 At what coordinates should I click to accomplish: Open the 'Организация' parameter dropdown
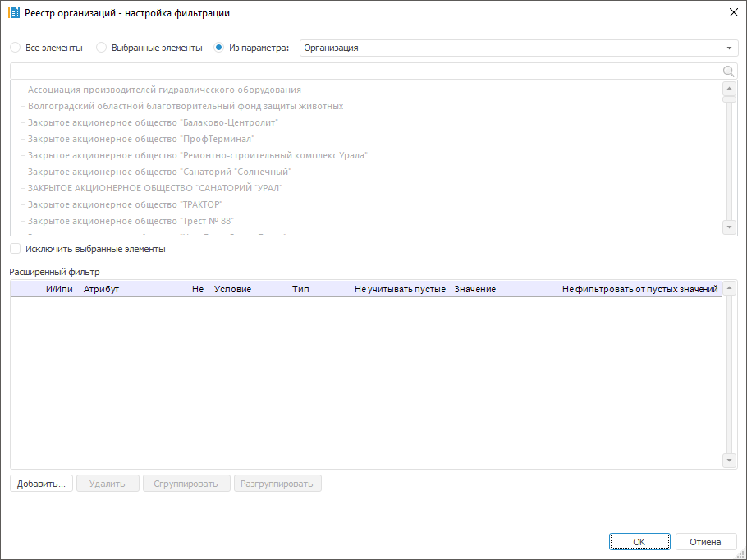click(729, 48)
